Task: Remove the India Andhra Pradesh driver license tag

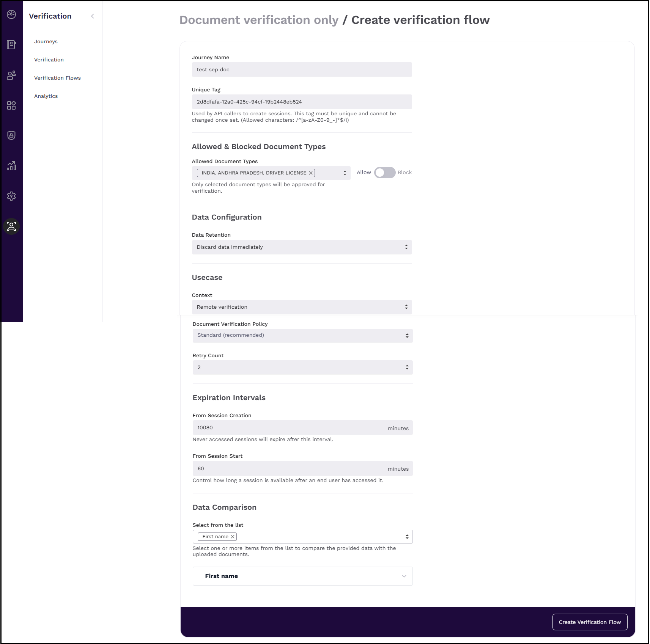Action: coord(311,173)
